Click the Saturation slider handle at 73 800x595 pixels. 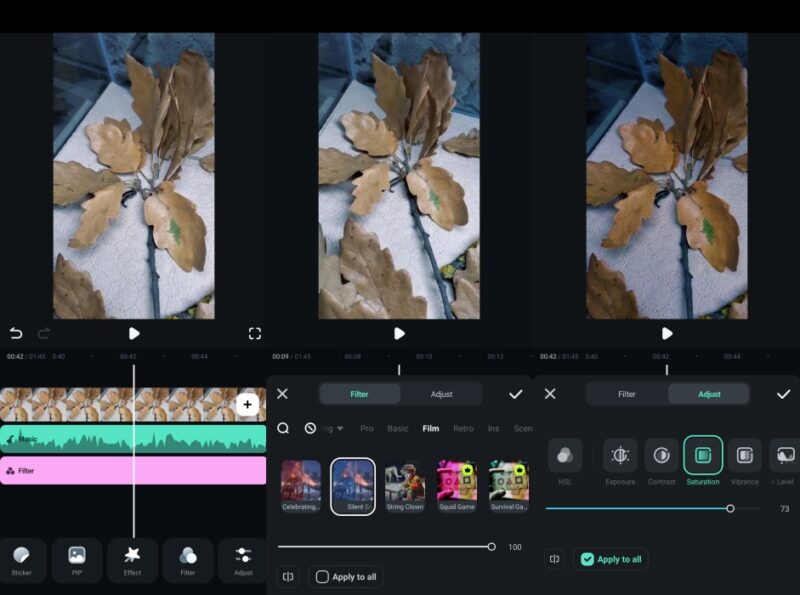pyautogui.click(x=733, y=508)
